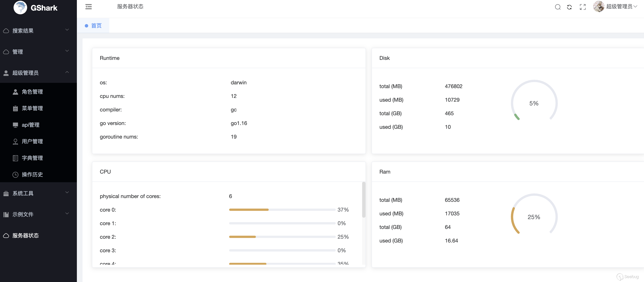Toggle the 管理 sidebar section
Viewport: 644px width, 282px height.
coord(37,51)
